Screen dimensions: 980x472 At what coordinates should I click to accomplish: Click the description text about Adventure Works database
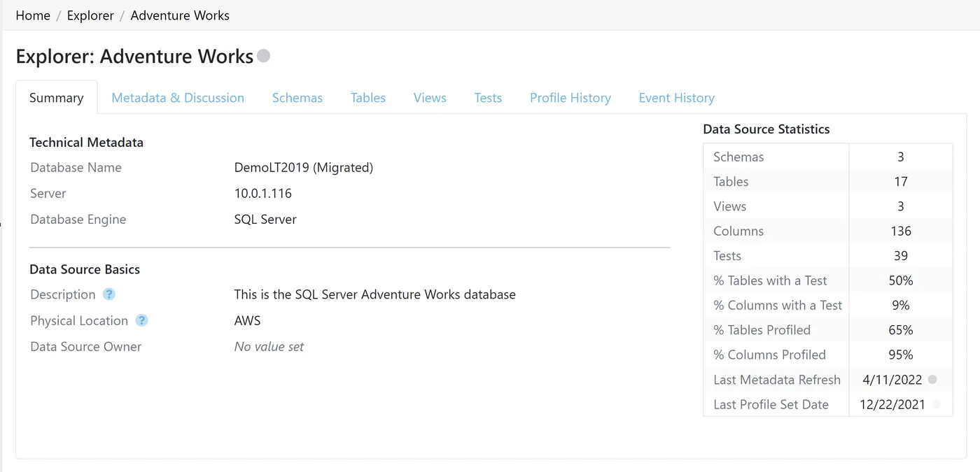point(375,294)
